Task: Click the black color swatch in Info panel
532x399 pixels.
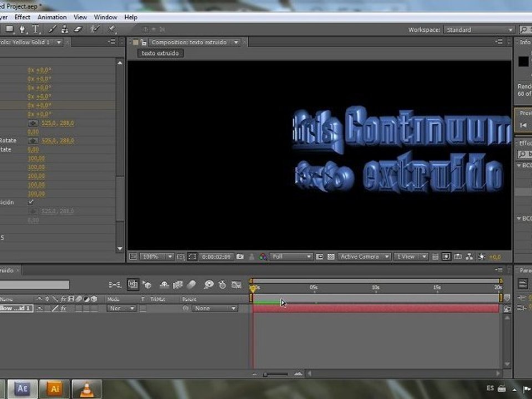Action: [x=524, y=62]
